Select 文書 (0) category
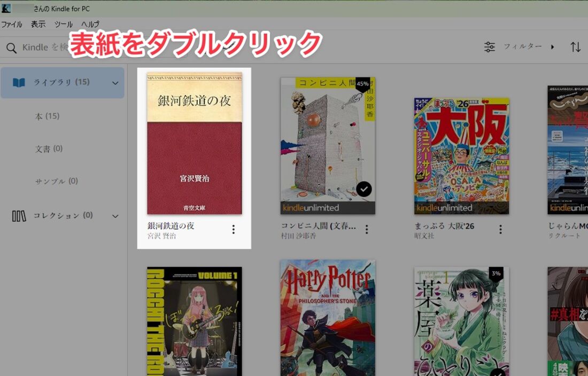Image resolution: width=588 pixels, height=376 pixels. point(49,148)
